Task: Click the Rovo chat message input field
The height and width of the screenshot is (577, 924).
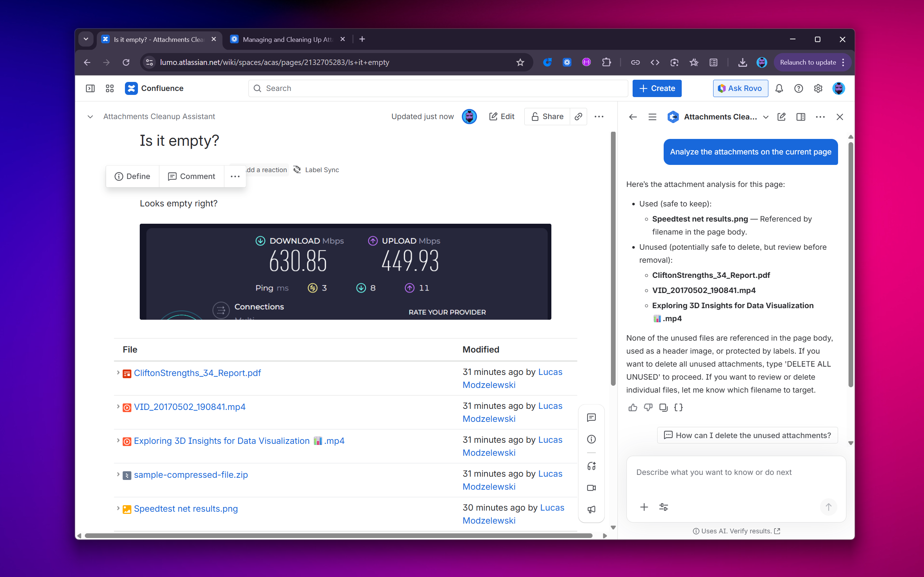Action: tap(736, 472)
